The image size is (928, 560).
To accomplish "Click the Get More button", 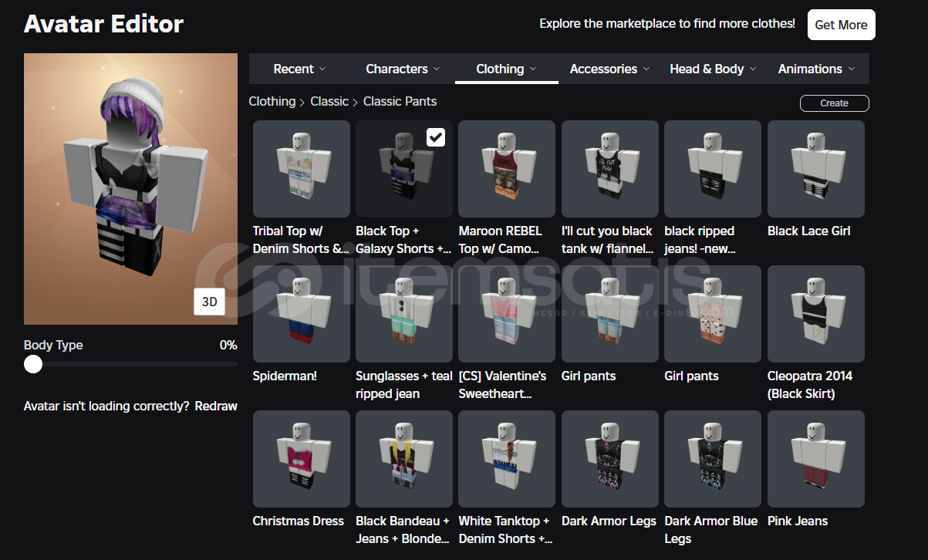I will coord(842,25).
